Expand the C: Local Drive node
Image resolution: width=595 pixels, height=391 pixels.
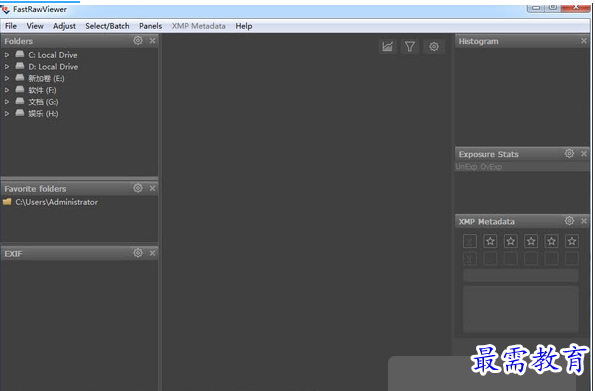[7, 55]
